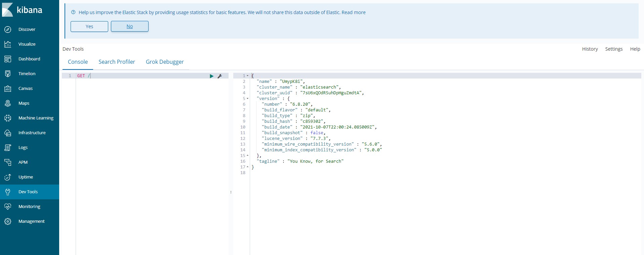Click the Machine Learning icon
The image size is (644, 255).
coord(8,118)
